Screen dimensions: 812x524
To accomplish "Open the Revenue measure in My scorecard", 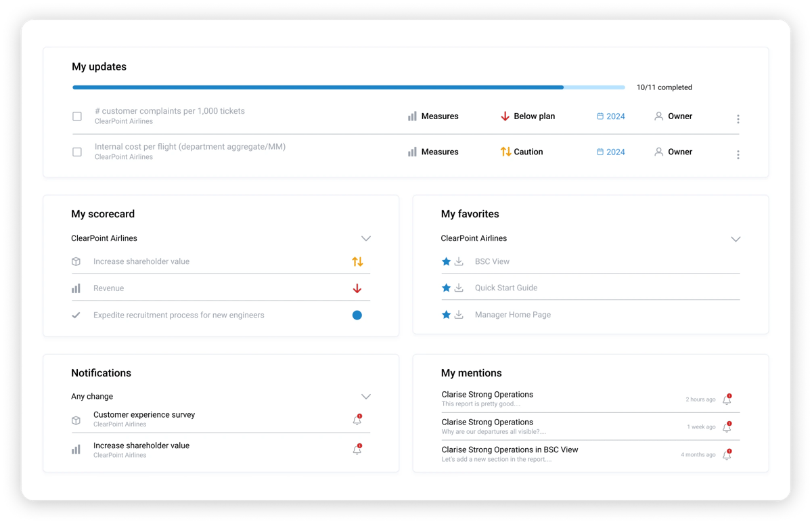I will pos(108,288).
